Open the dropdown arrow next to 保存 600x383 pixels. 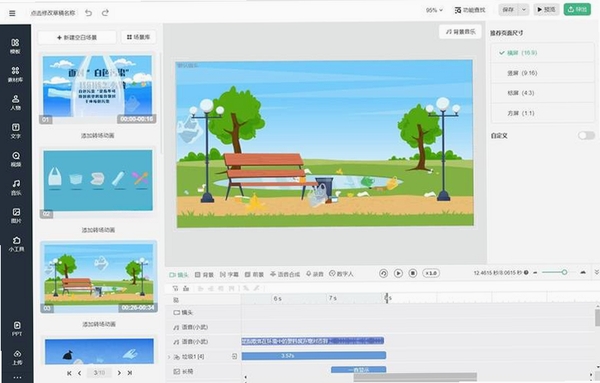click(x=524, y=10)
